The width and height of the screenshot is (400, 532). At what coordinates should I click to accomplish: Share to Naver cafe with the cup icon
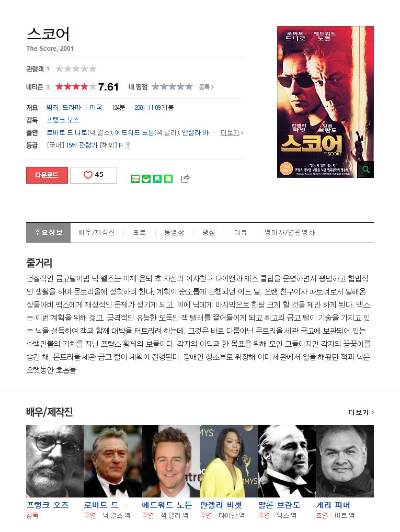pyautogui.click(x=146, y=178)
